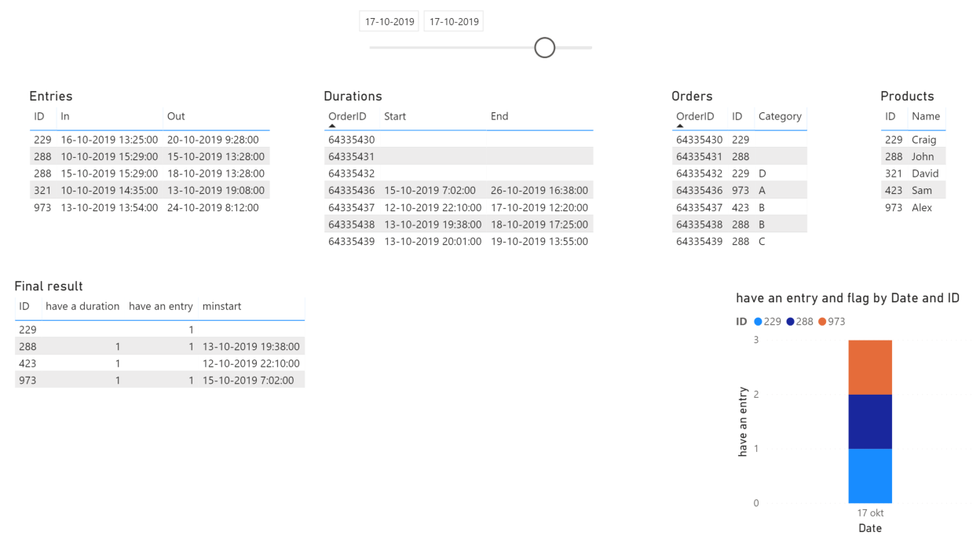980x558 pixels.
Task: Click the date slider round handle
Action: click(544, 48)
